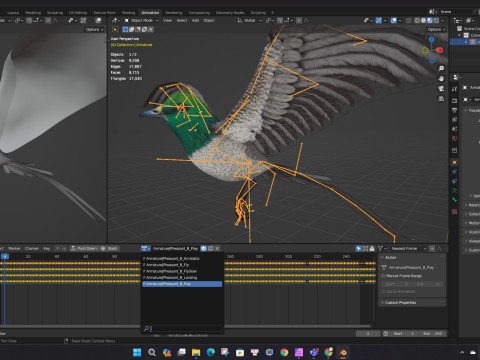Open the Render properties tab
The height and width of the screenshot is (360, 480).
pyautogui.click(x=454, y=100)
